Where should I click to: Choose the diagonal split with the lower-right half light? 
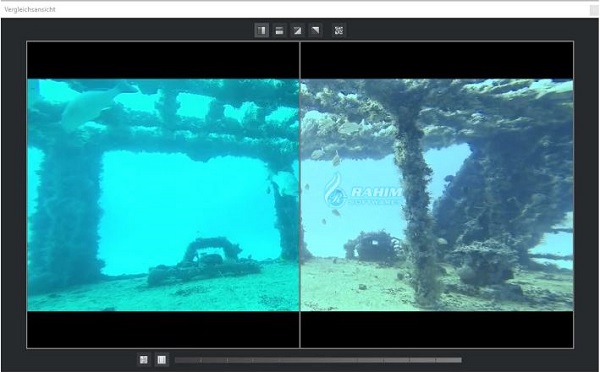pyautogui.click(x=297, y=30)
